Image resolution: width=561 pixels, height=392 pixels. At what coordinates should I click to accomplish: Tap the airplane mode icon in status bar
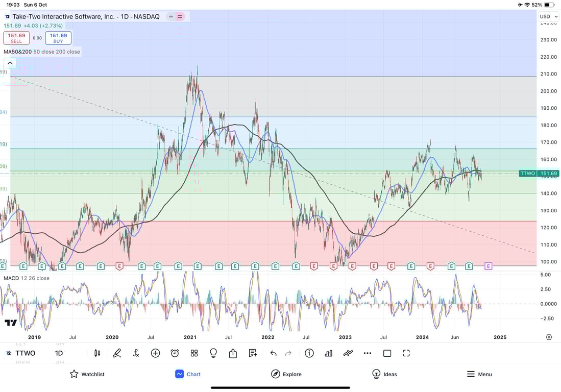(x=520, y=5)
